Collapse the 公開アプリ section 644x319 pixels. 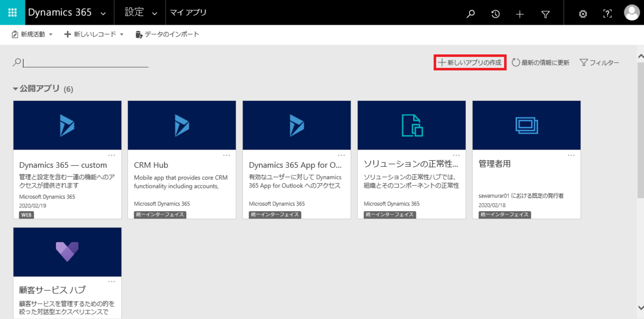16,88
